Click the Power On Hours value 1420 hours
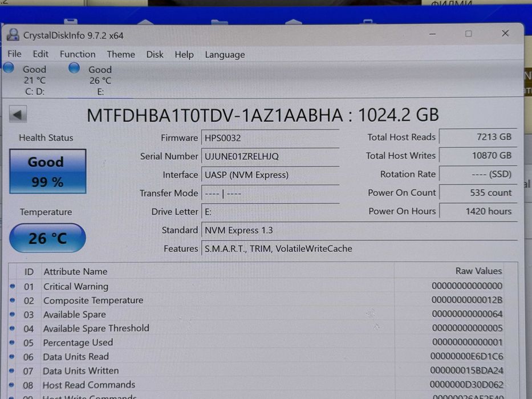 click(x=478, y=211)
